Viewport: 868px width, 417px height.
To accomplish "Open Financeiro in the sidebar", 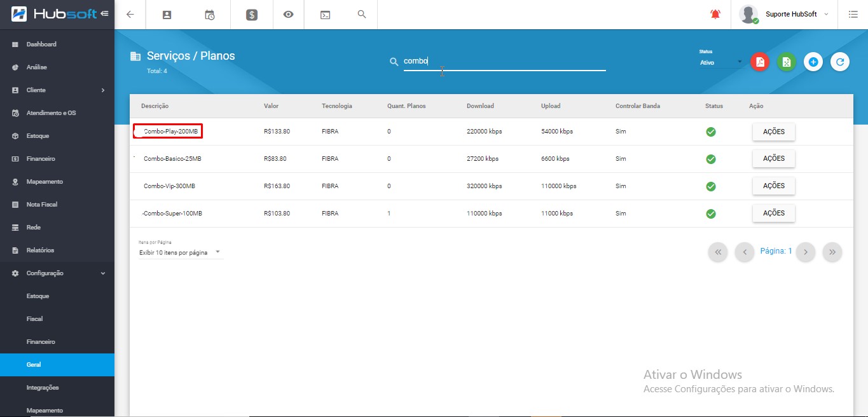I will tap(41, 159).
